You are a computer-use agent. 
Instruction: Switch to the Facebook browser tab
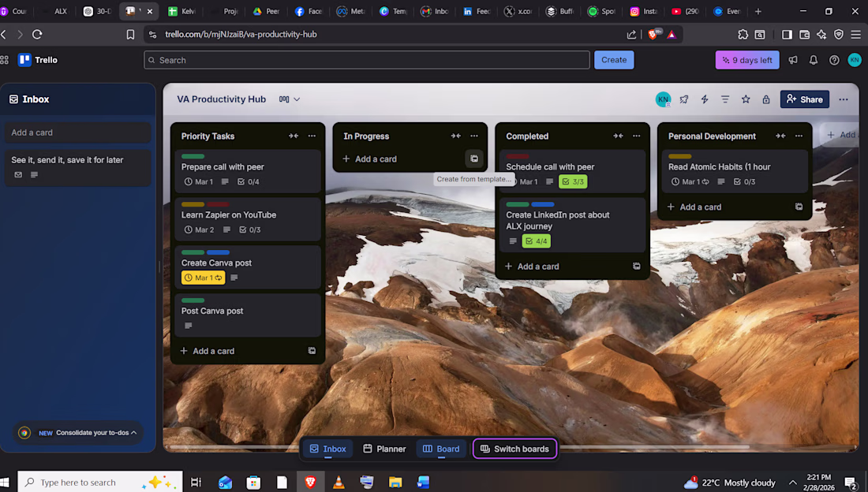pyautogui.click(x=308, y=11)
